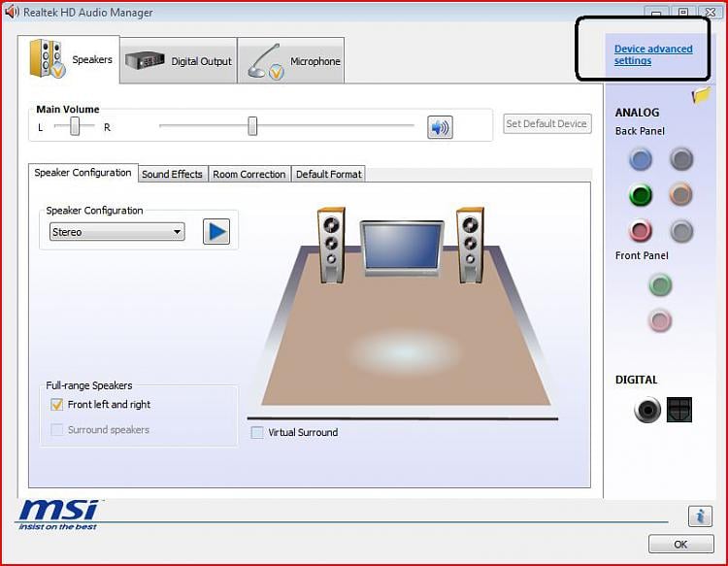Viewport: 728px width, 566px height.
Task: Open the Room Correction tab
Action: (x=249, y=174)
